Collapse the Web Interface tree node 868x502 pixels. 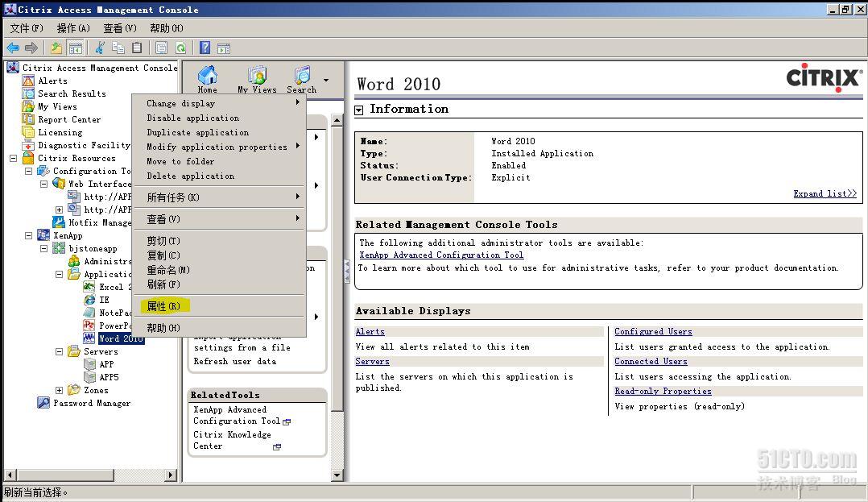43,184
